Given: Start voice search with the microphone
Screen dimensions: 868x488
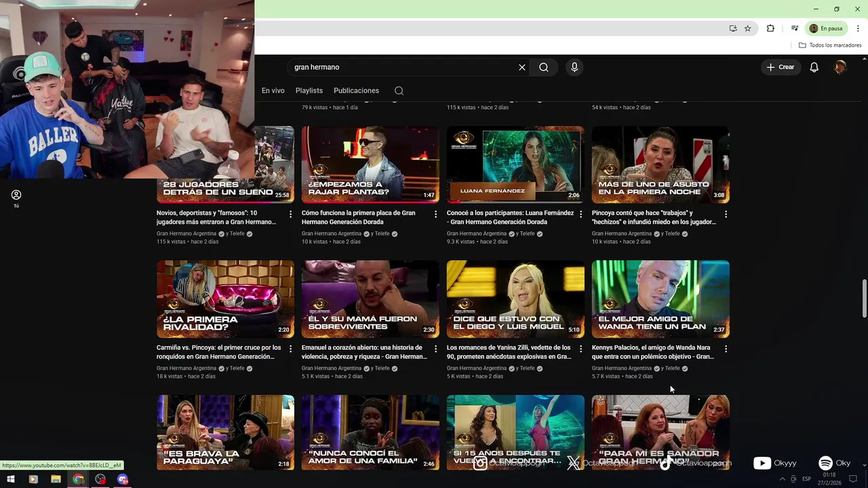Looking at the screenshot, I should pos(574,67).
